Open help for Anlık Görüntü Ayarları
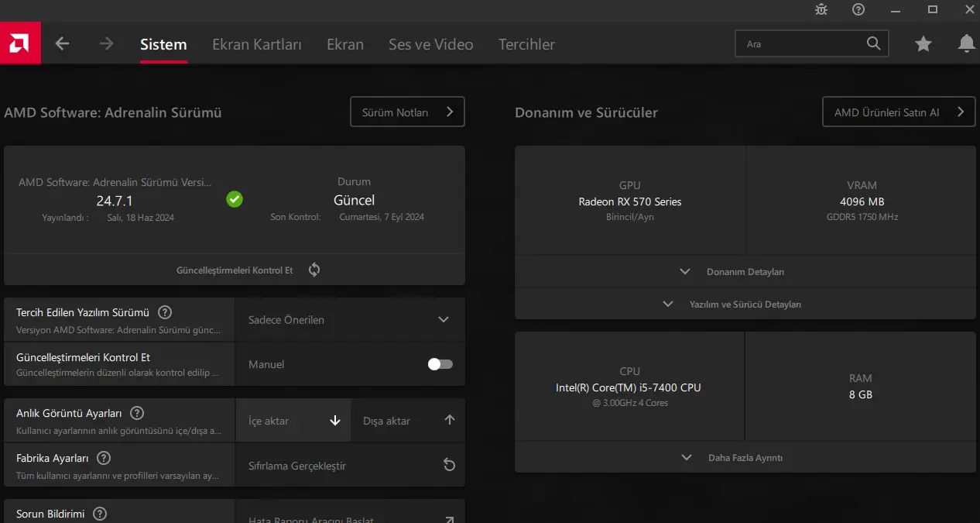This screenshot has width=980, height=523. pos(137,413)
